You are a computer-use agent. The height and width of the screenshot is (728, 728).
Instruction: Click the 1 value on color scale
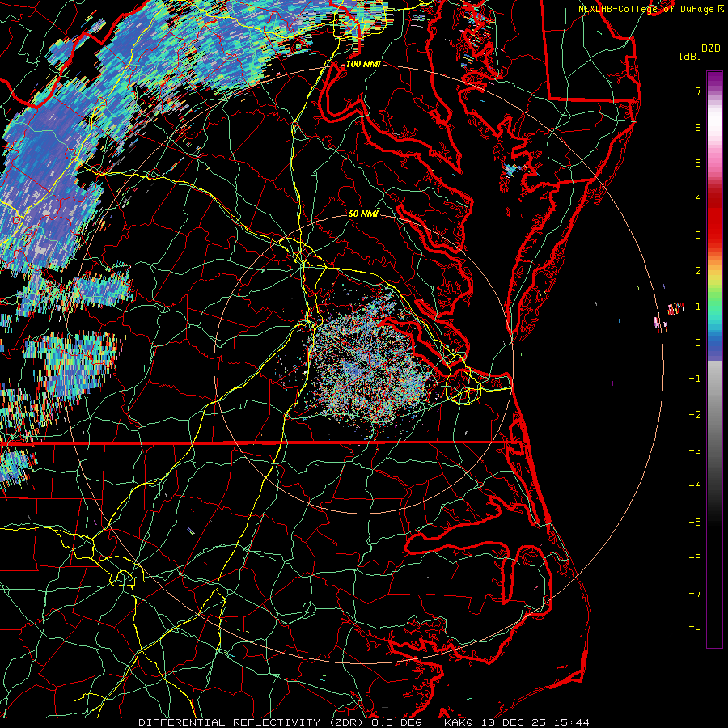coord(698,307)
